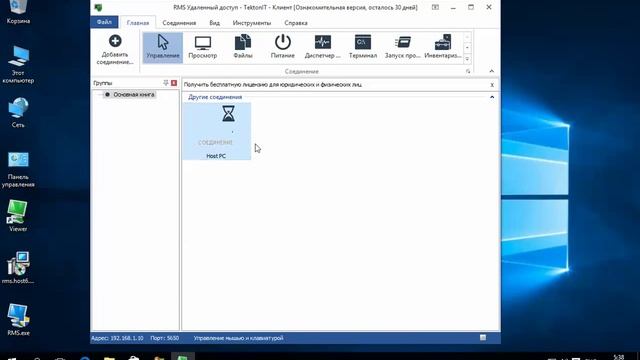Close the Группы panel
Screen dimensions: 640x360
tap(174, 83)
